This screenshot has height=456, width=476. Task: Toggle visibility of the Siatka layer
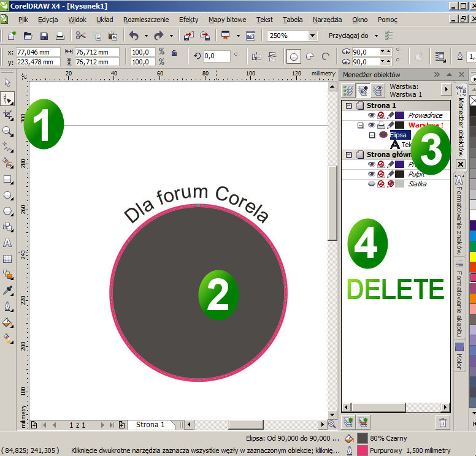click(372, 184)
